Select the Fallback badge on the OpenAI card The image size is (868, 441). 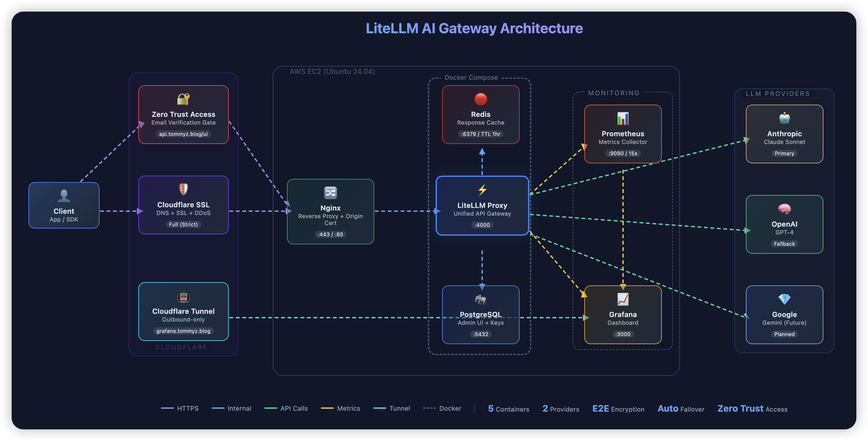coord(784,244)
